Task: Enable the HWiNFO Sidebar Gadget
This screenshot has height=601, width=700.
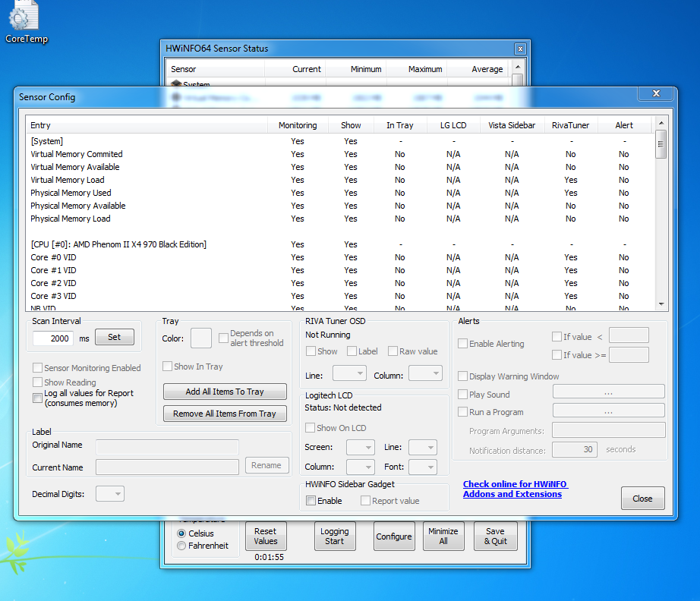Action: click(311, 501)
